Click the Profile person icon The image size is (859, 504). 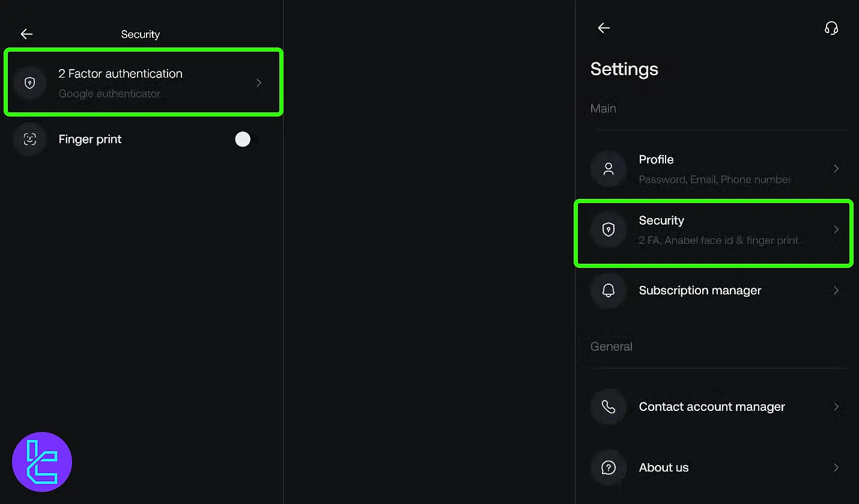[609, 169]
